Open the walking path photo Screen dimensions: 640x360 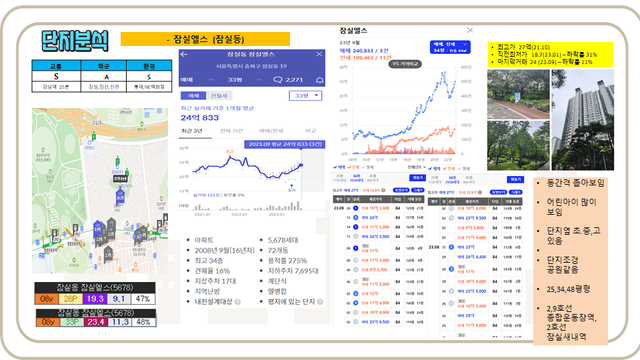point(518,94)
